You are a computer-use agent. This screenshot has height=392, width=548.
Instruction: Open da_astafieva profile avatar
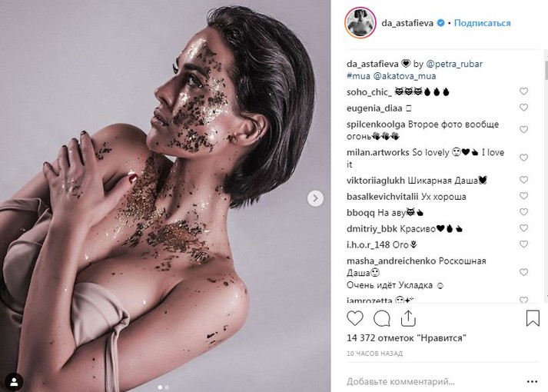360,23
